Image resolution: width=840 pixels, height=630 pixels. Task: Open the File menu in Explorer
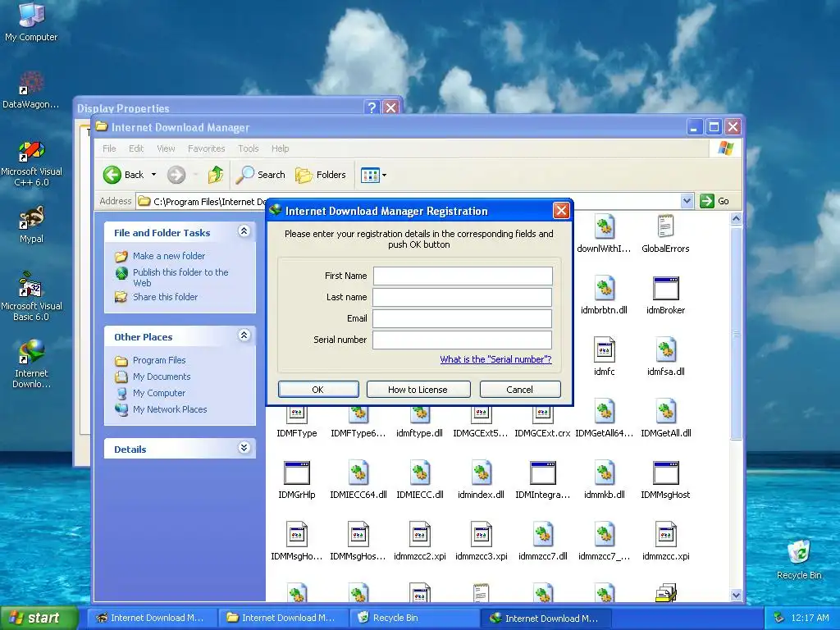(x=109, y=148)
